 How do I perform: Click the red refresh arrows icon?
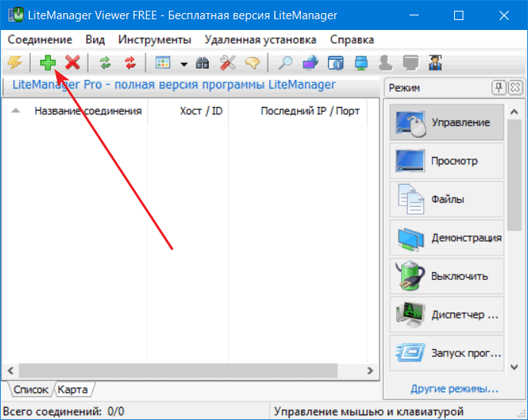(129, 63)
